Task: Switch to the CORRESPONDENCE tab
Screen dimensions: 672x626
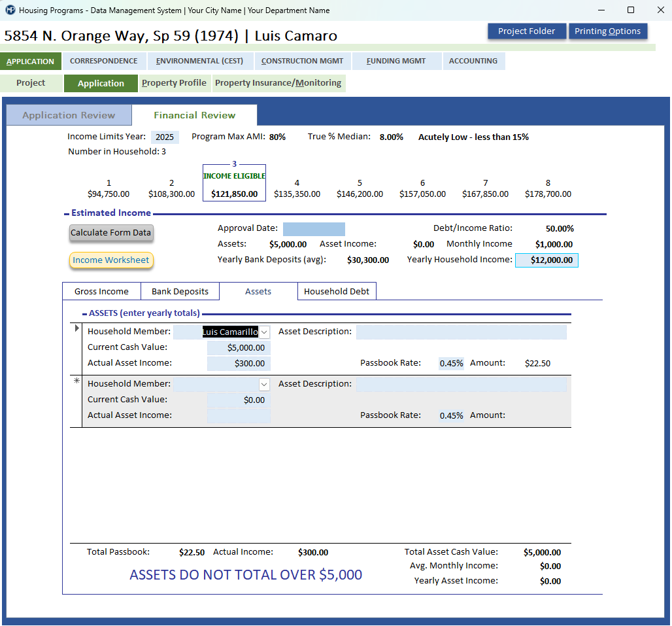Action: point(104,61)
